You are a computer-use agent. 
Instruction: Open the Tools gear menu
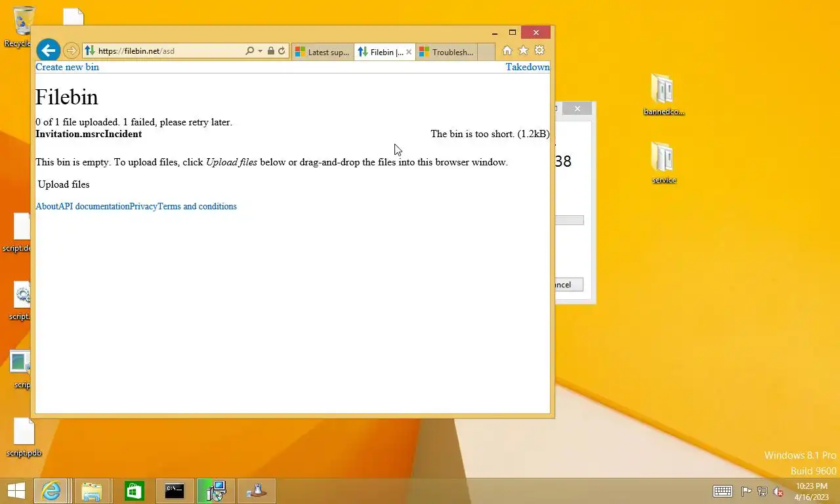tap(539, 51)
